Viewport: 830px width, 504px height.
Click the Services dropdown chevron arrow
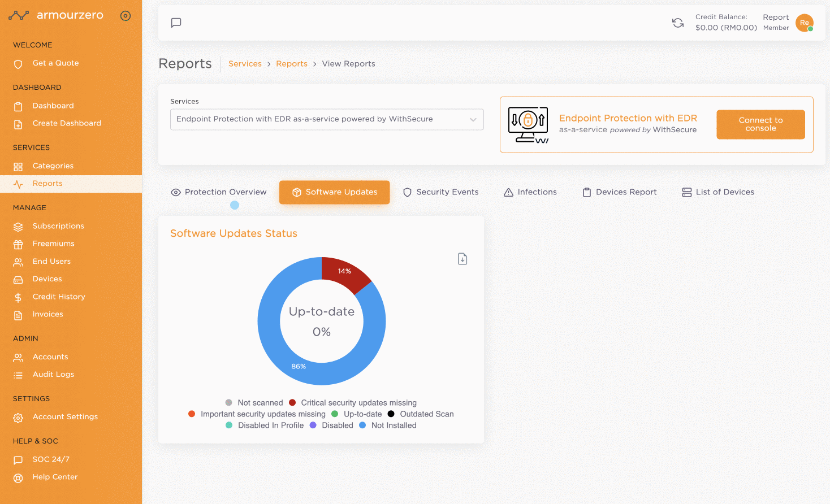pyautogui.click(x=473, y=119)
